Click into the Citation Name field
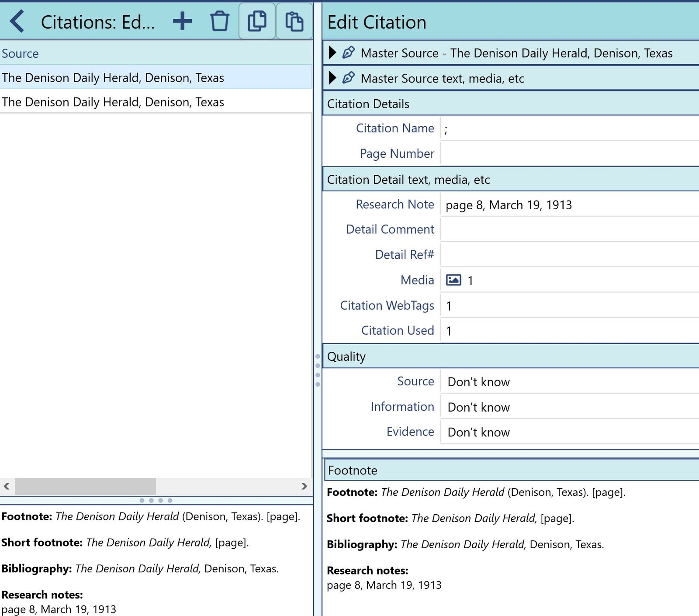 (570, 128)
